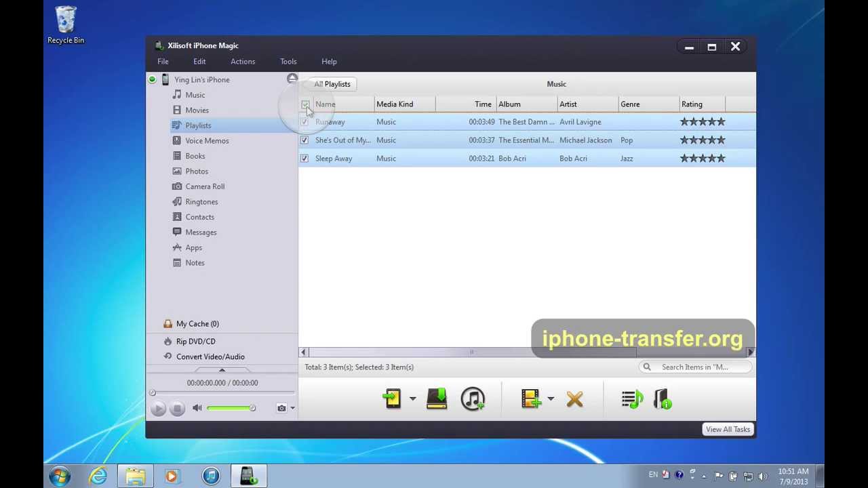The height and width of the screenshot is (488, 868).
Task: Collapse the player panel with the up arrow
Action: pyautogui.click(x=222, y=370)
